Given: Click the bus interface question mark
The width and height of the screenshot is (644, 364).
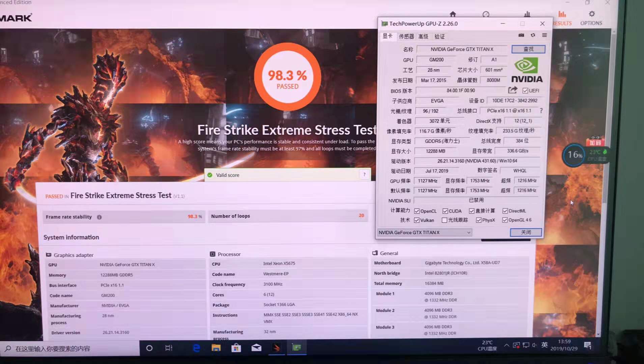Looking at the screenshot, I should tap(541, 111).
